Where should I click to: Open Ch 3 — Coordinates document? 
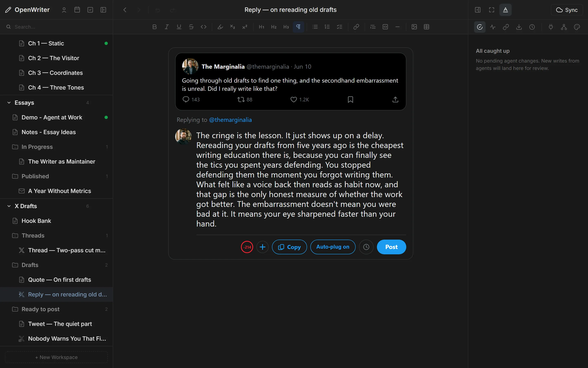point(56,73)
